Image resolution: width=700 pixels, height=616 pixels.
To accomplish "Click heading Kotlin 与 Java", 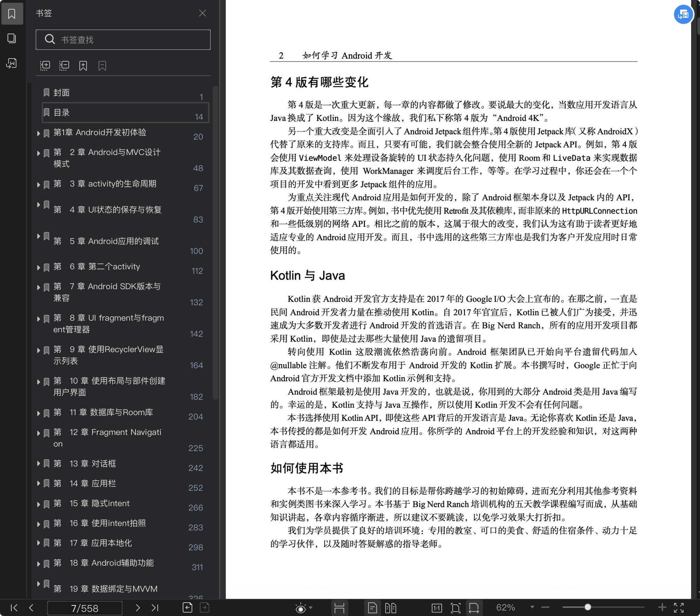I will tap(308, 275).
